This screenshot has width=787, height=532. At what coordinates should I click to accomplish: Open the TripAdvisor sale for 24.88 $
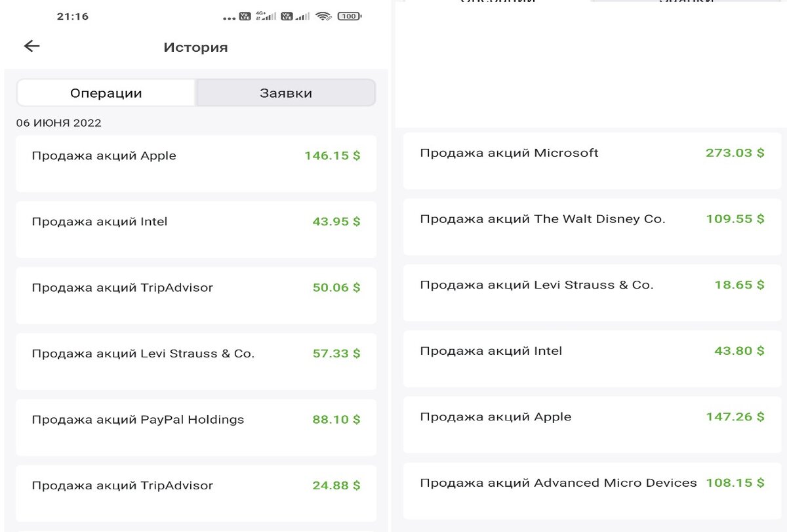coord(196,493)
